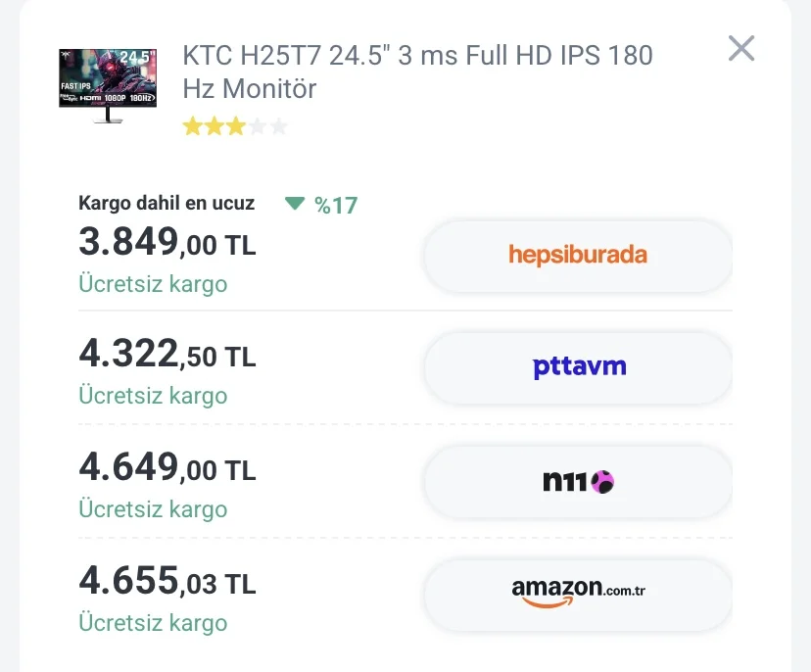811x672 pixels.
Task: Open the amazon.com.tr store offer
Action: (578, 595)
